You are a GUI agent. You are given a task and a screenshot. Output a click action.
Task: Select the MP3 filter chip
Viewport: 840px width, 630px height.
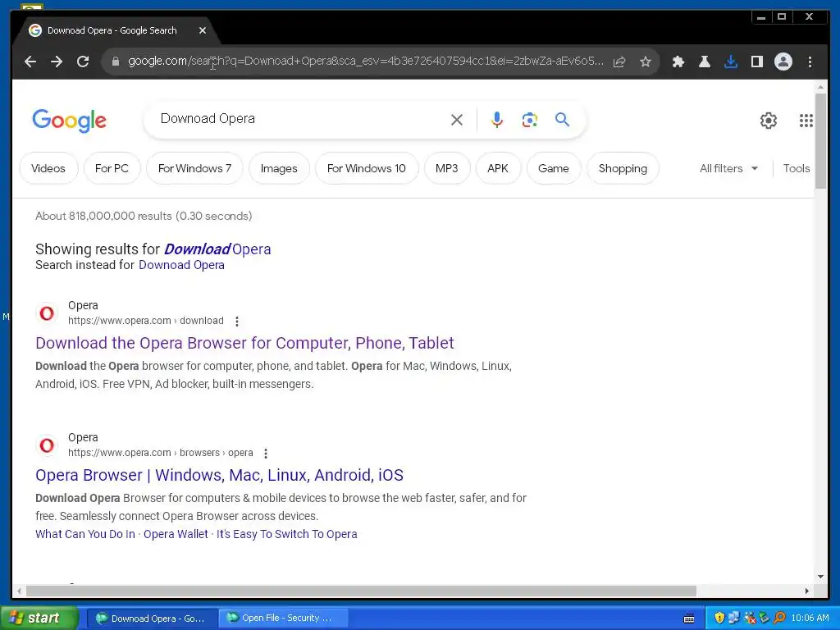tap(447, 168)
